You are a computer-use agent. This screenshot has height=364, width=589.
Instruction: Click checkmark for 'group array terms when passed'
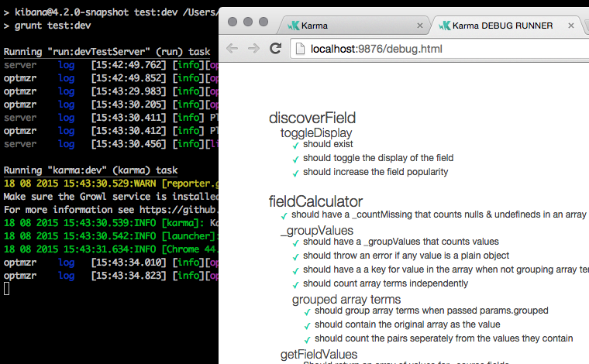(307, 312)
